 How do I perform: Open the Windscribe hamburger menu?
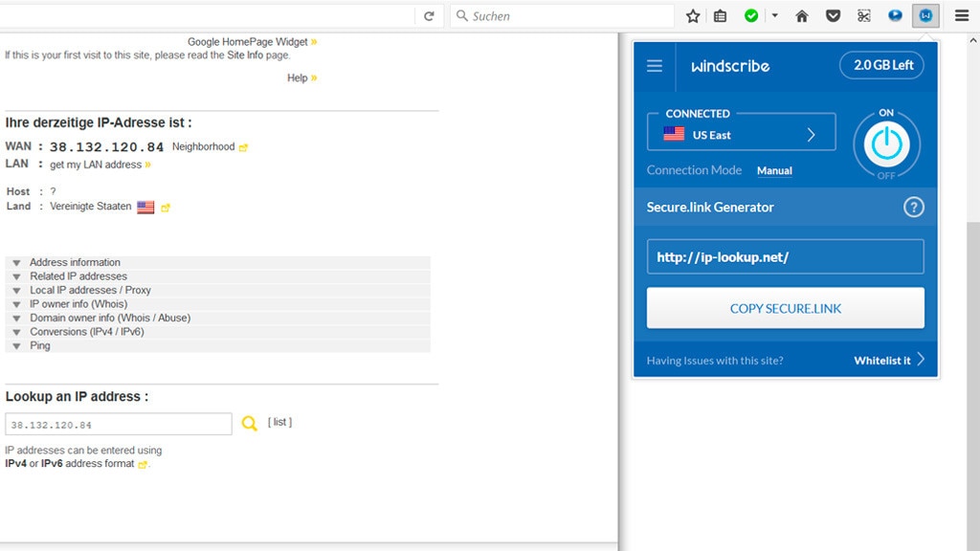655,66
